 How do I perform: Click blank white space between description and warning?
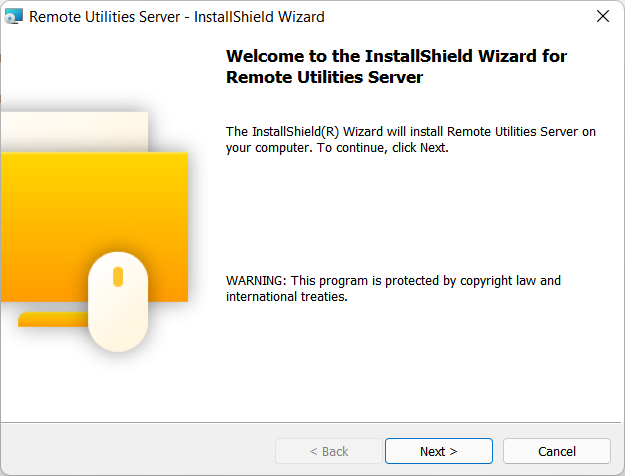[410, 210]
